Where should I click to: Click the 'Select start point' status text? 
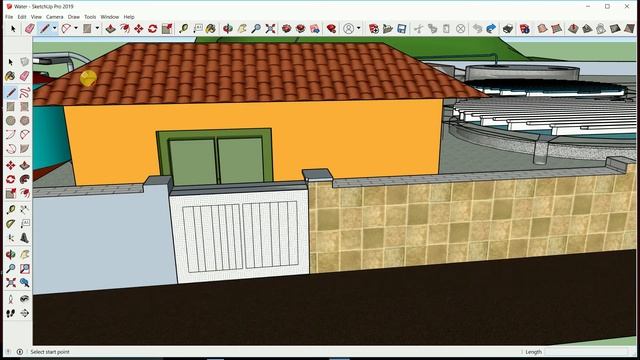coord(50,352)
